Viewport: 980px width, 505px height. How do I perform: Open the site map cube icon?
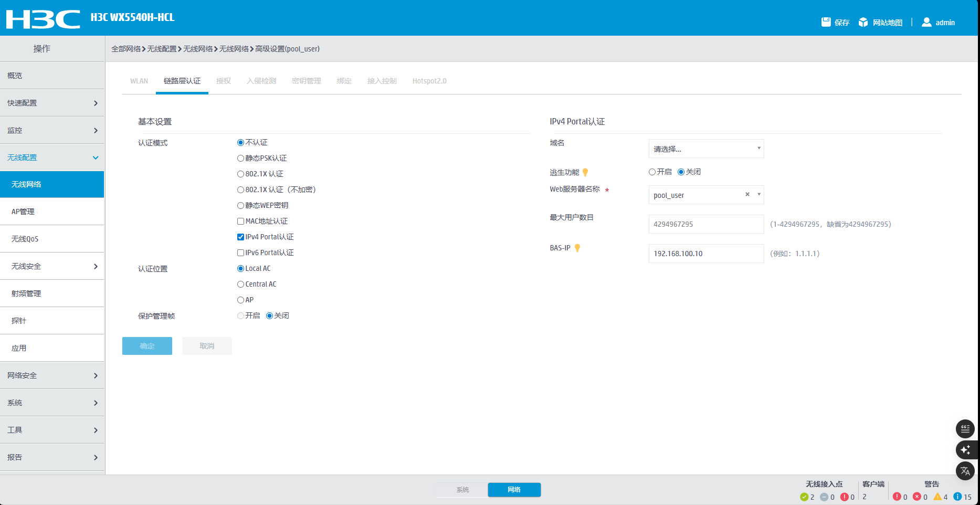click(863, 22)
